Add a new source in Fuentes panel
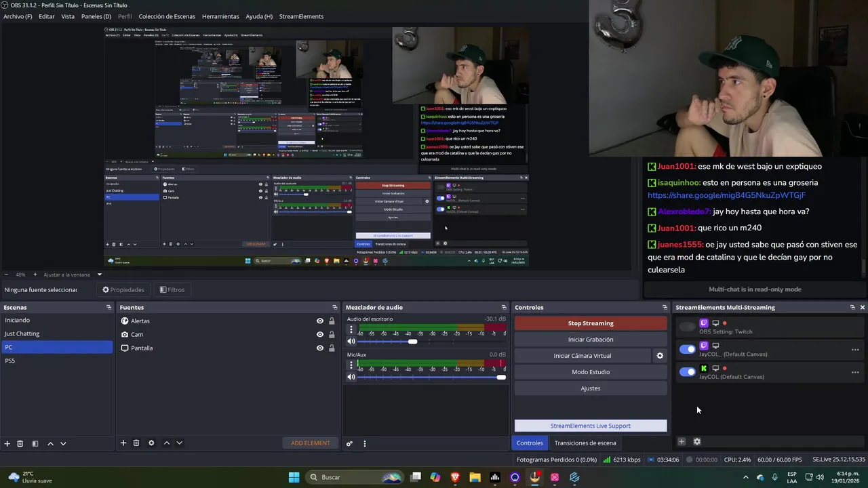 coord(123,443)
